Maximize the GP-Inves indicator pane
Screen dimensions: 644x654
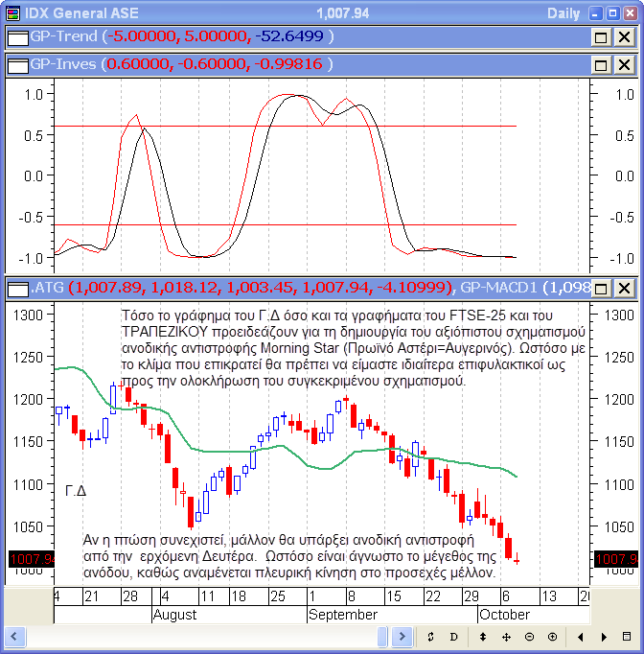coord(601,65)
